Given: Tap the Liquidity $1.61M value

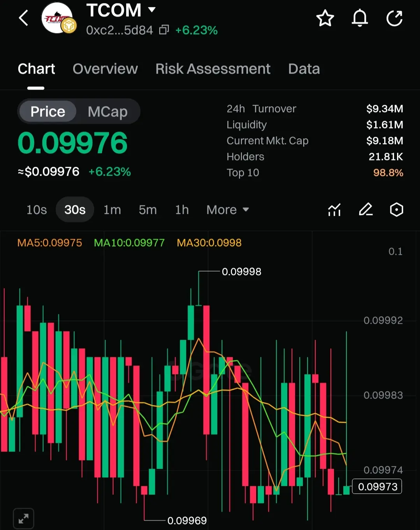Looking at the screenshot, I should pyautogui.click(x=385, y=125).
